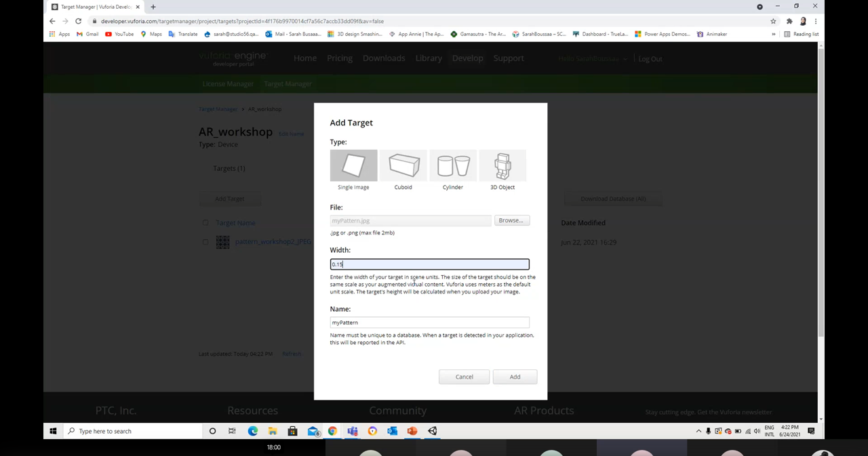Click the Add Target button behind dialog
The image size is (868, 456).
[x=229, y=199]
